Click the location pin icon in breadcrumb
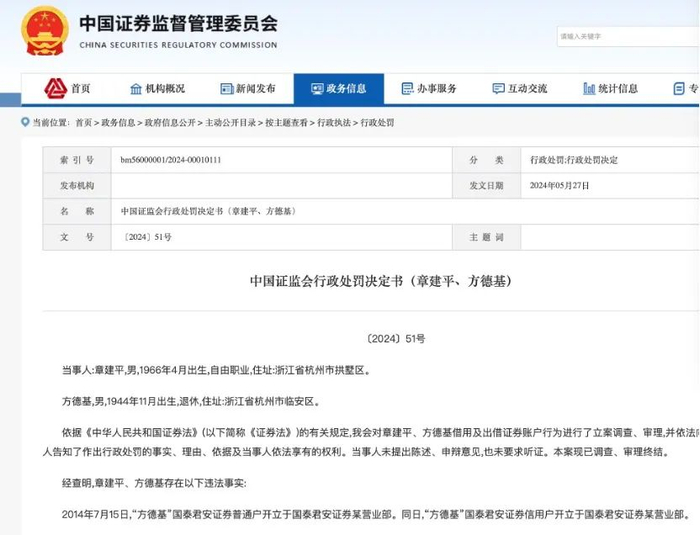This screenshot has height=535, width=700. (x=25, y=122)
